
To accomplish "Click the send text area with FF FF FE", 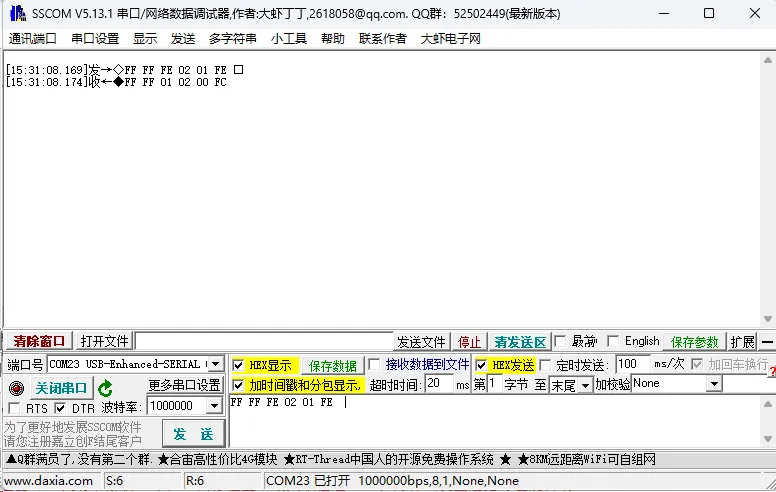I will [495, 421].
